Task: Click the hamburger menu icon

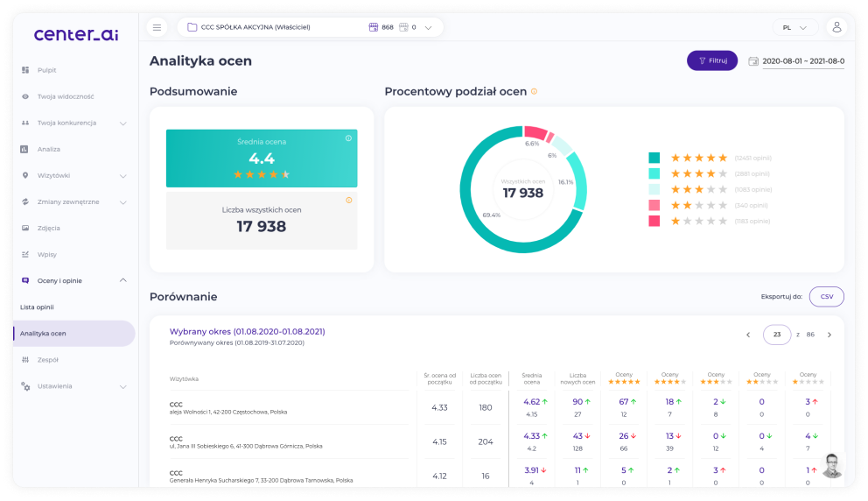Action: (x=157, y=27)
